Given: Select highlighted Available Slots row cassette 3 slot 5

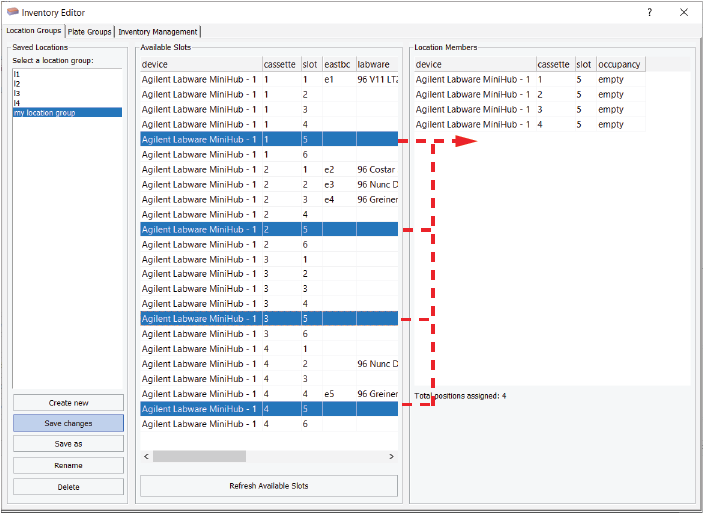Looking at the screenshot, I should click(x=269, y=319).
